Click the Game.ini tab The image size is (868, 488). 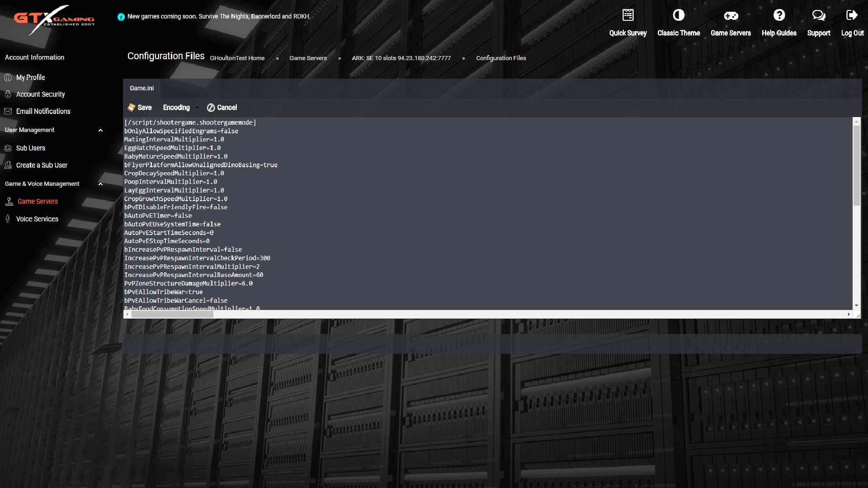tap(142, 88)
